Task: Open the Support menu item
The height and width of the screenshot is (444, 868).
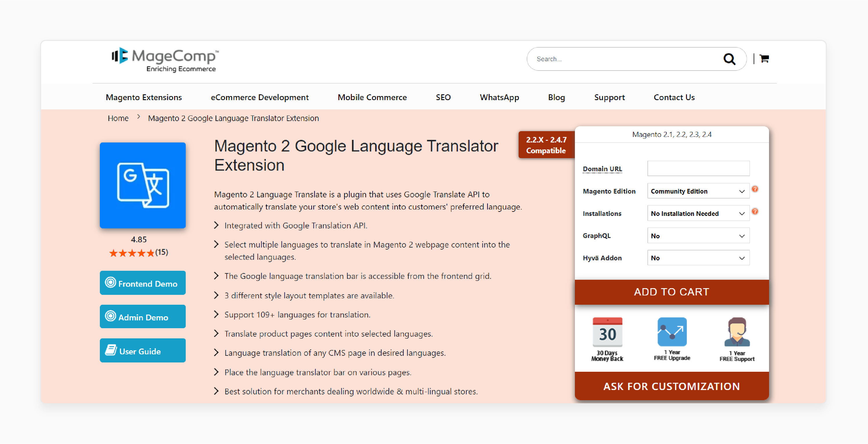Action: click(609, 97)
